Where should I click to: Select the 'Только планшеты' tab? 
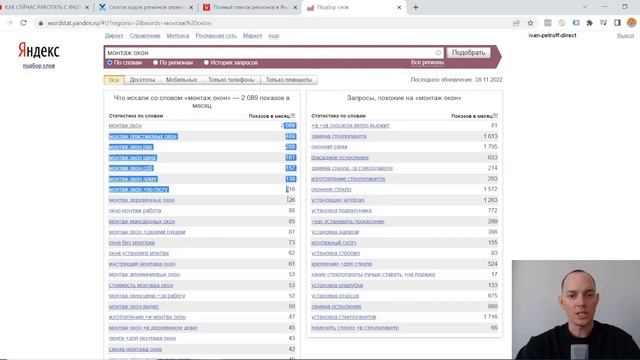tap(289, 80)
